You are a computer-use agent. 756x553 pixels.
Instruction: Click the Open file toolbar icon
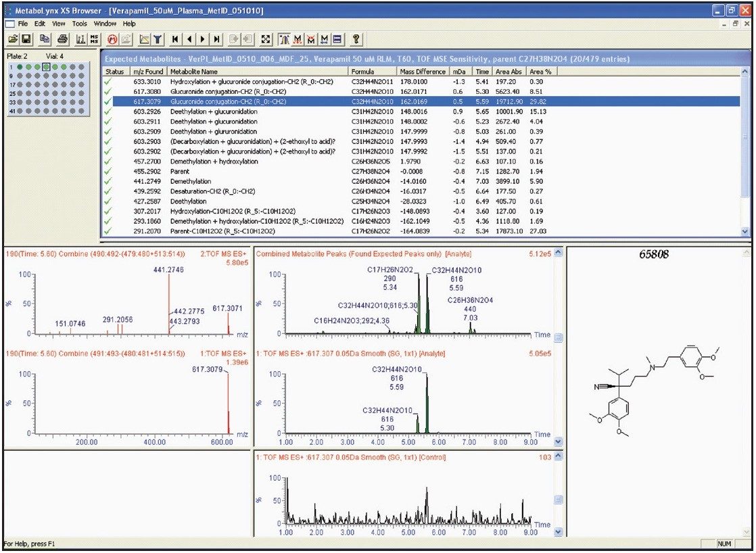13,39
